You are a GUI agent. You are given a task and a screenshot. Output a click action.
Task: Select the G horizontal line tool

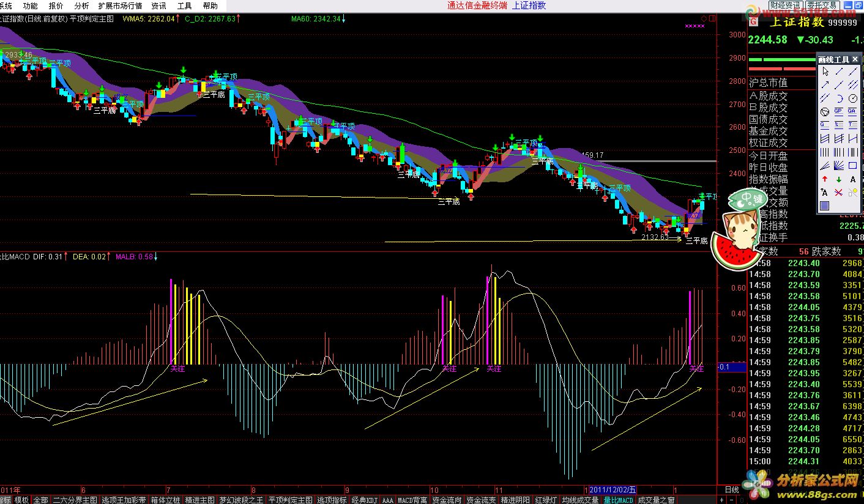825,125
